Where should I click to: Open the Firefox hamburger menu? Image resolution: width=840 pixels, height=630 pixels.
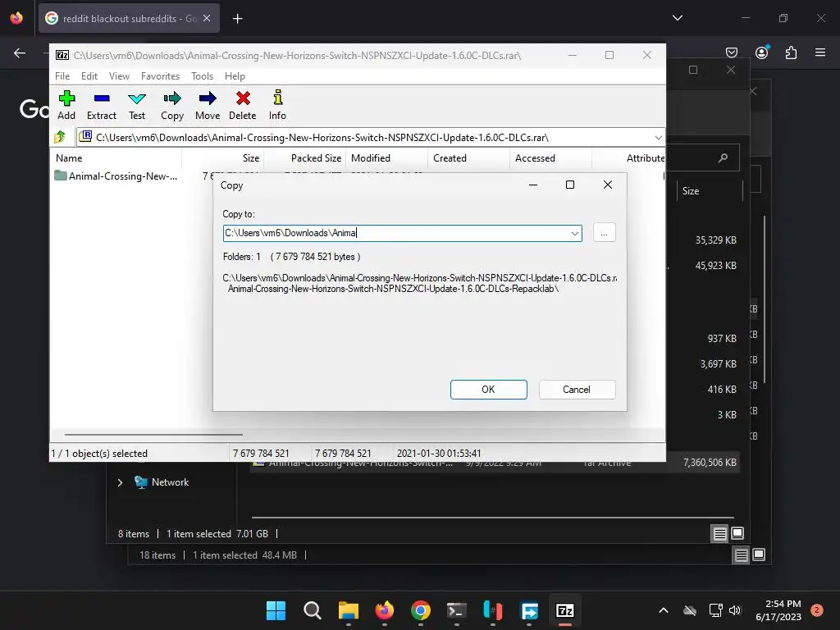point(820,52)
